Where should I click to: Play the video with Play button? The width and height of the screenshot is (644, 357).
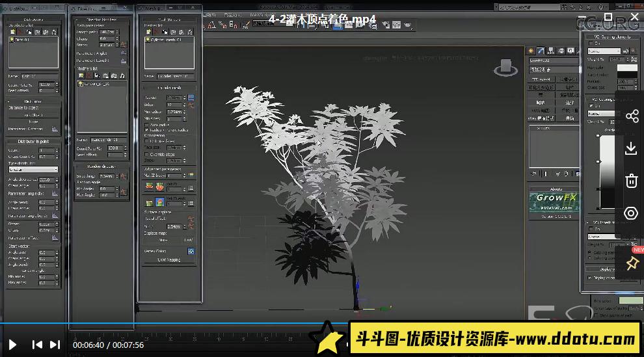click(12, 345)
